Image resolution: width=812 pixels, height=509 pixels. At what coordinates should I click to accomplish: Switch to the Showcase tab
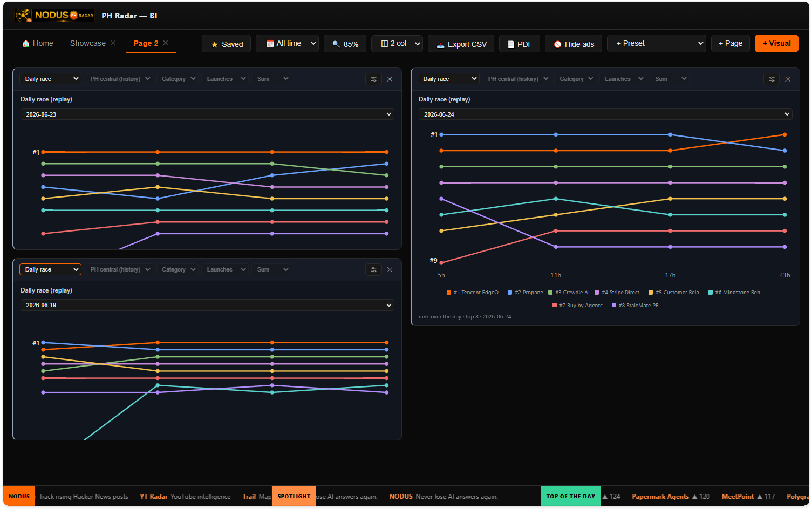(x=88, y=43)
